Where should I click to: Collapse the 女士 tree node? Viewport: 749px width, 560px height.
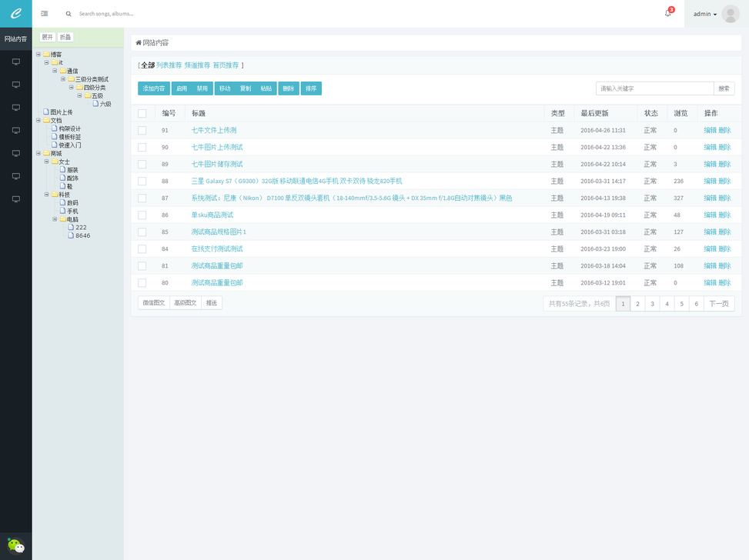pos(46,162)
